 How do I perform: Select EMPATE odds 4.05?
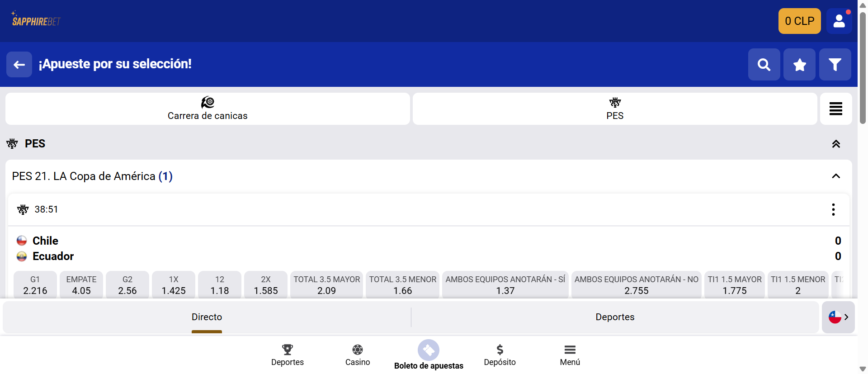click(81, 285)
